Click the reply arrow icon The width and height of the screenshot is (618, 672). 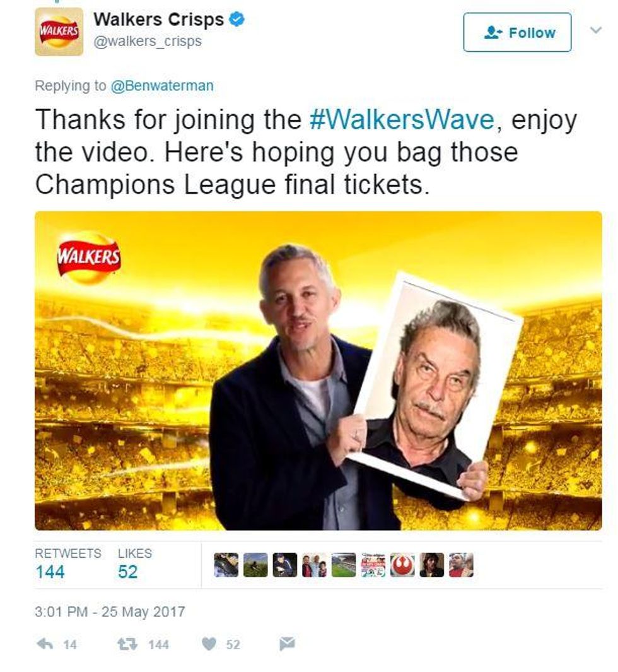point(45,644)
